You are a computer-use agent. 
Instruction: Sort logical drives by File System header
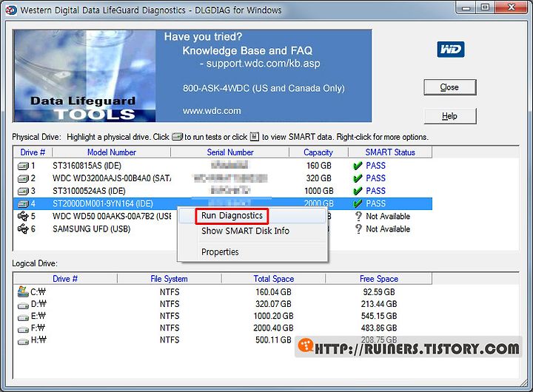click(x=170, y=279)
